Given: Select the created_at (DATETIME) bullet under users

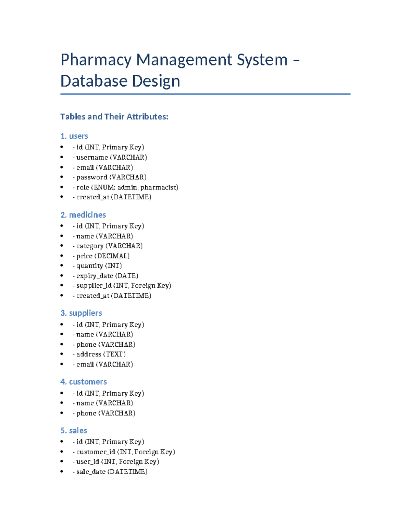Looking at the screenshot, I should pyautogui.click(x=112, y=197).
